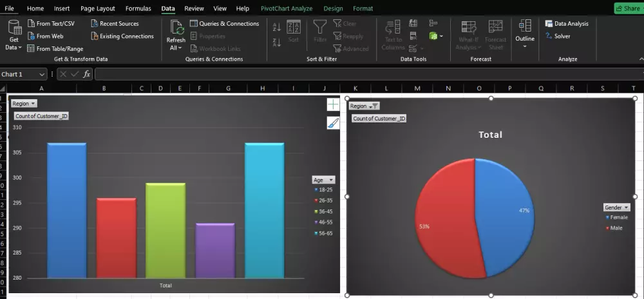The height and width of the screenshot is (299, 644).
Task: Click From Text/CSV import
Action: coord(51,23)
